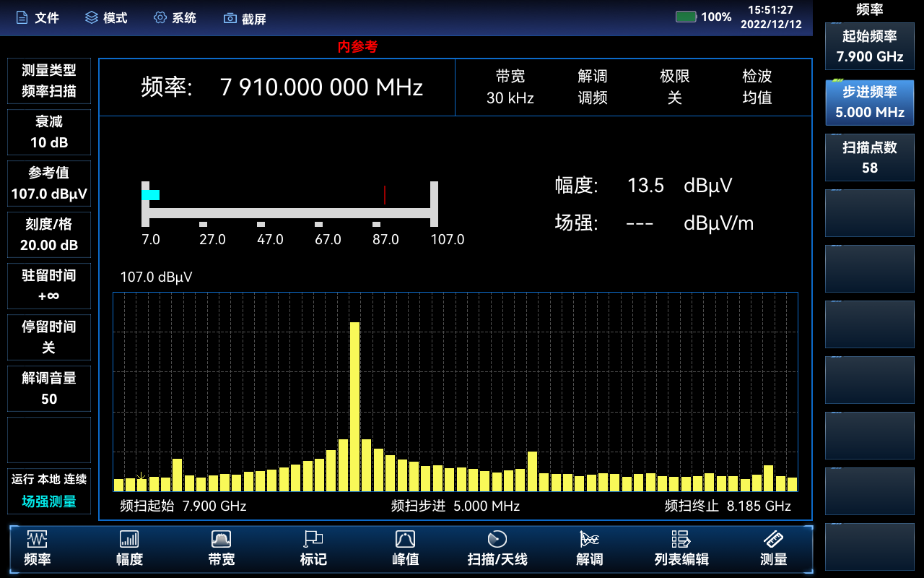Image resolution: width=924 pixels, height=578 pixels.
Task: Switch 检波 detector mode from 均值
Action: point(757,87)
